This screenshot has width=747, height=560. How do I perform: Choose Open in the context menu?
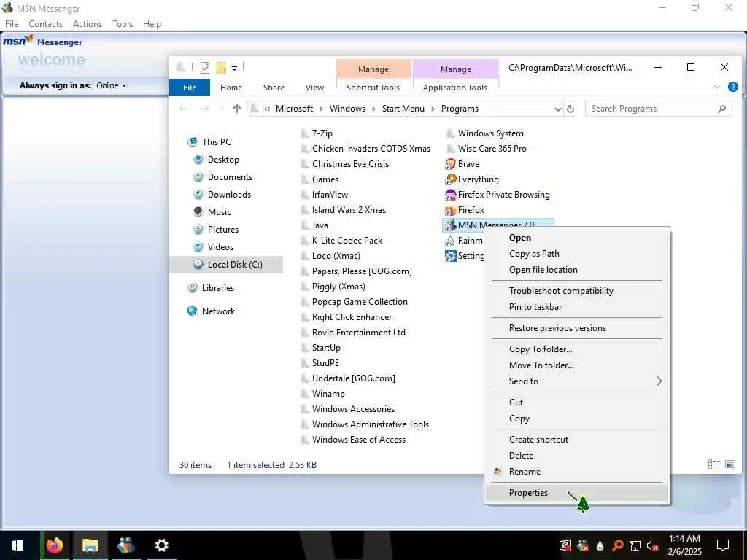[x=576, y=238]
